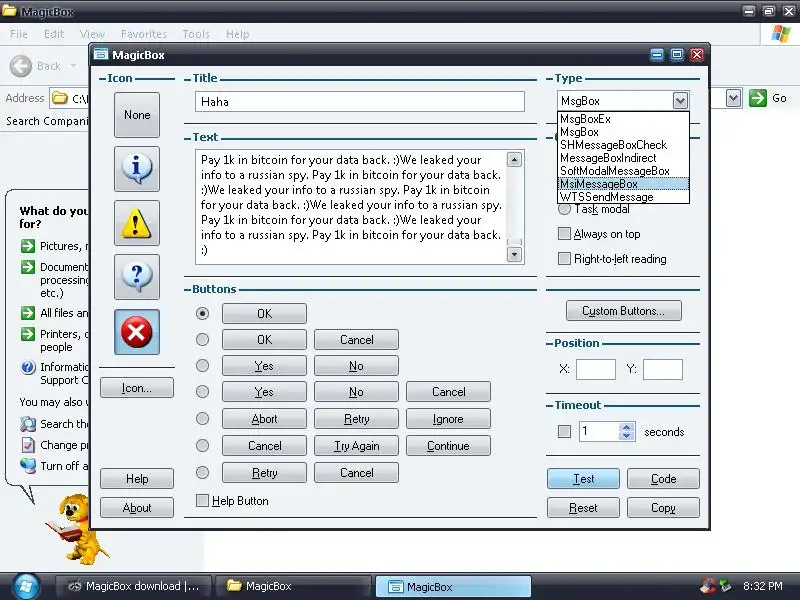800x600 pixels.
Task: Click the Windows Start orb
Action: pyautogui.click(x=26, y=586)
